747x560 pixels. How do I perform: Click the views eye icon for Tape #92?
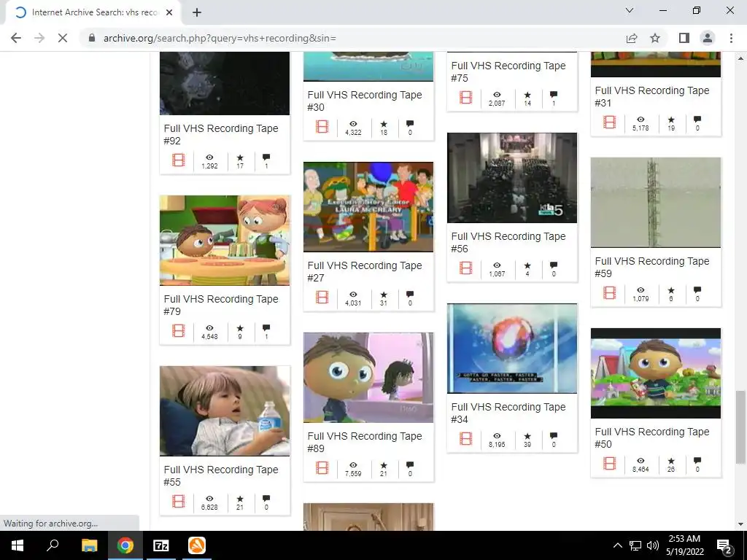209,157
